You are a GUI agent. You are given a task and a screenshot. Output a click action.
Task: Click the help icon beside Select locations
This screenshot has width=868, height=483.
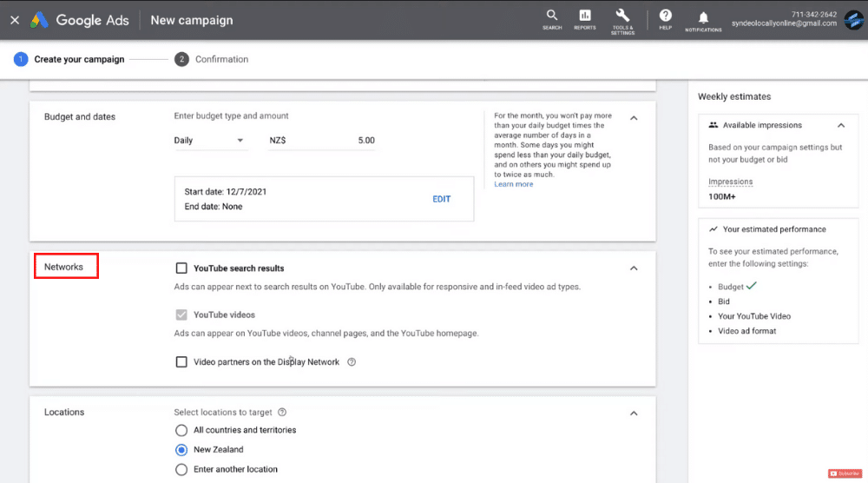(282, 412)
